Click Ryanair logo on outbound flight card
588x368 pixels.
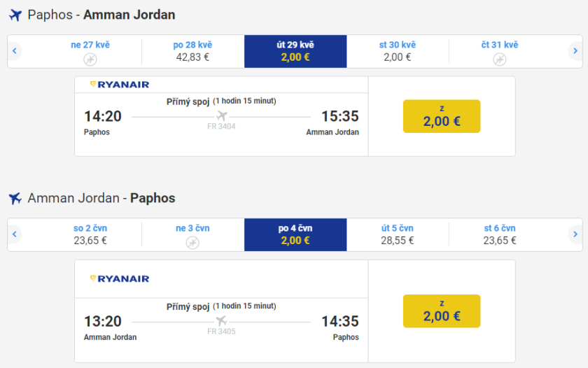[x=120, y=85]
